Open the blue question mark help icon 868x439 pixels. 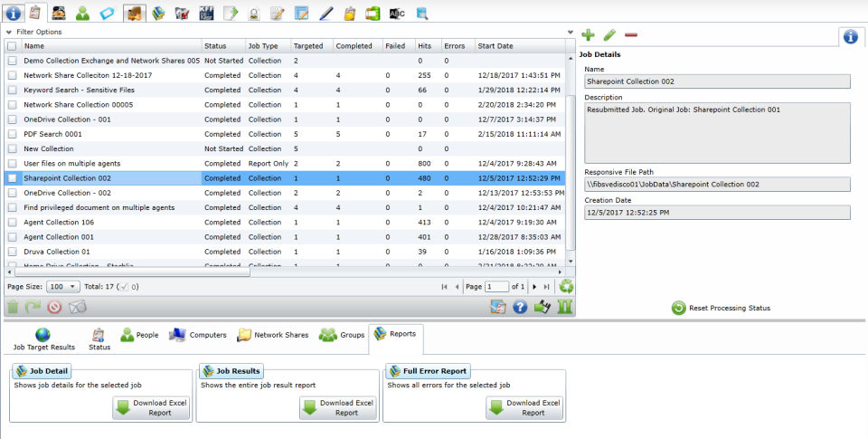[520, 307]
